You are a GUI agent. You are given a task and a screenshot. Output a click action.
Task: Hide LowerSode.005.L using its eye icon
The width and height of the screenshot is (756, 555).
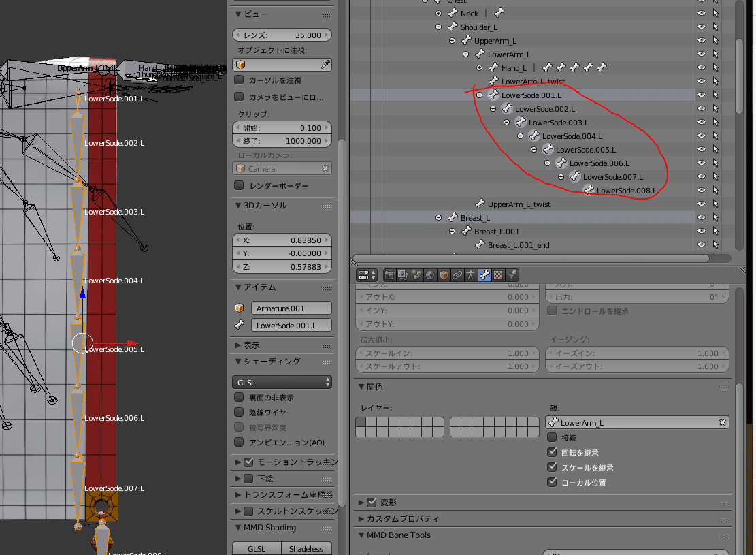pyautogui.click(x=702, y=150)
